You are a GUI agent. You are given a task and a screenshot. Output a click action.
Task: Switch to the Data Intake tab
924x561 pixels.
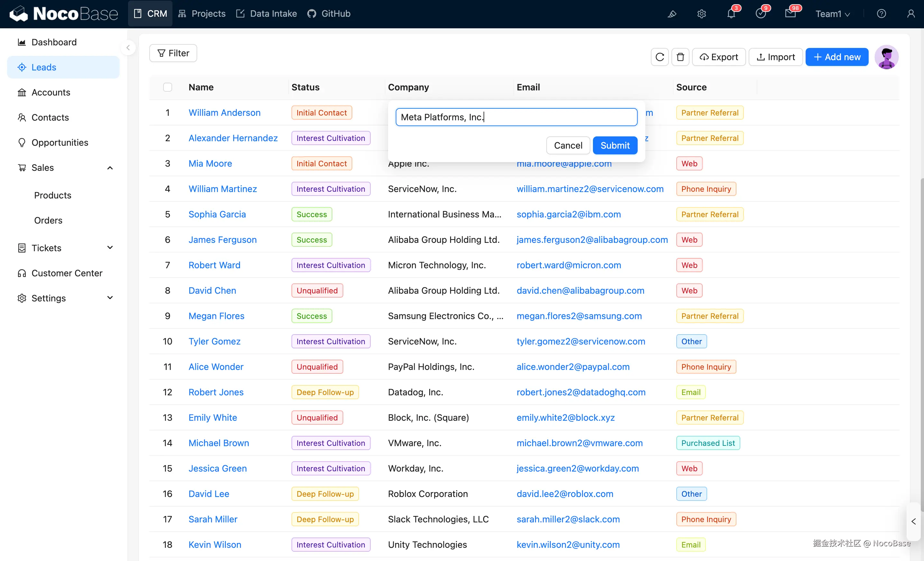pyautogui.click(x=267, y=14)
